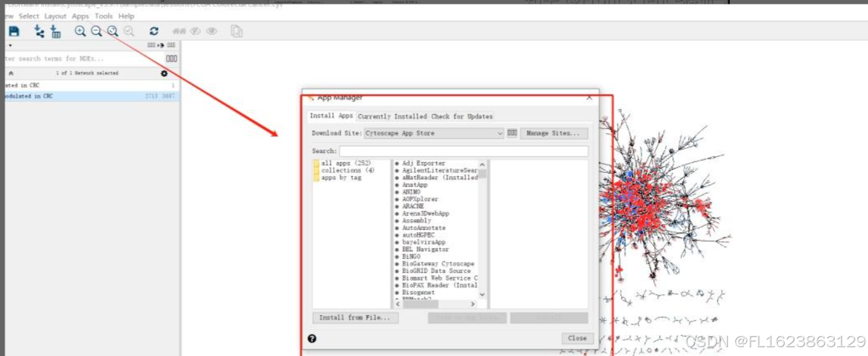Open the Help menu
The width and height of the screenshot is (868, 356).
coord(126,16)
